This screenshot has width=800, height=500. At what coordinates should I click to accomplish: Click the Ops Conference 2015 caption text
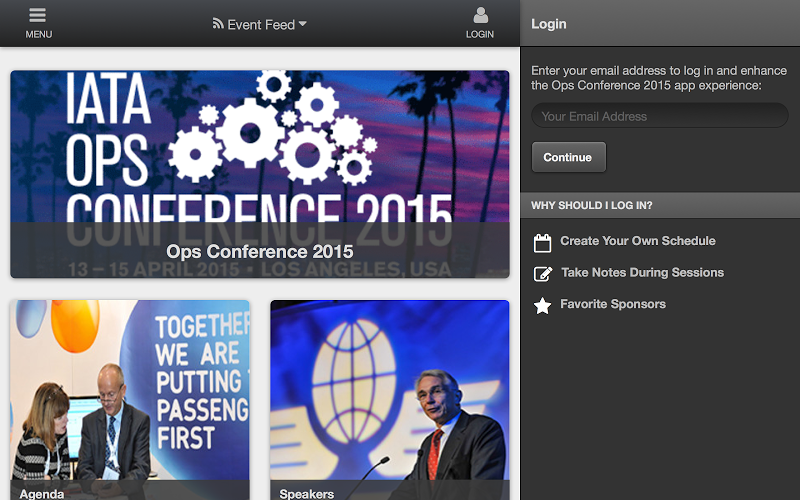(x=260, y=252)
